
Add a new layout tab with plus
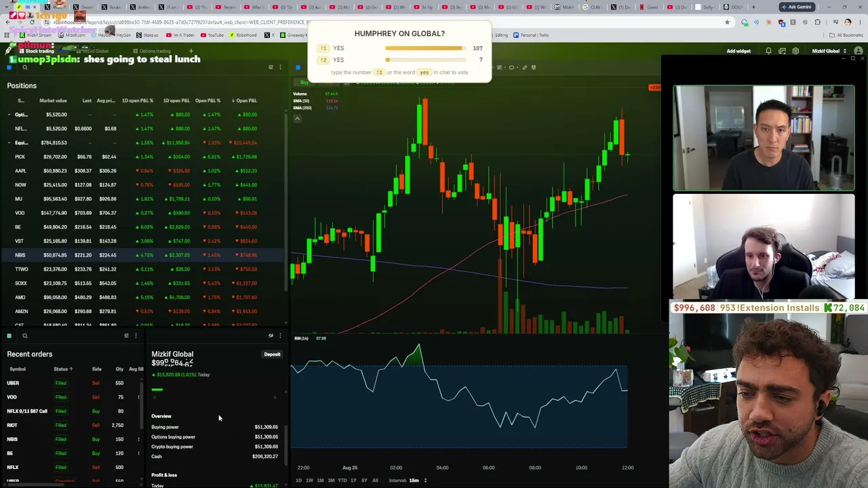(191, 51)
